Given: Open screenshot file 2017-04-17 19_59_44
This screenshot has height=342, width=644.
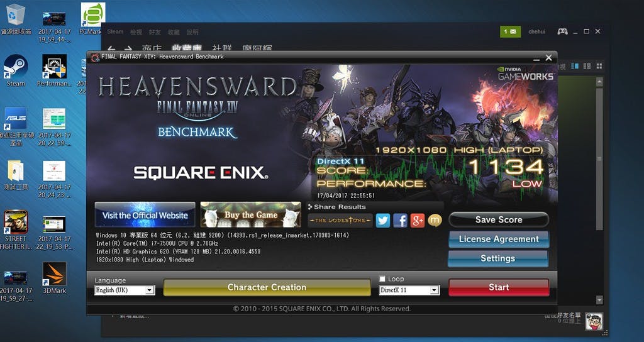Looking at the screenshot, I should [54, 27].
